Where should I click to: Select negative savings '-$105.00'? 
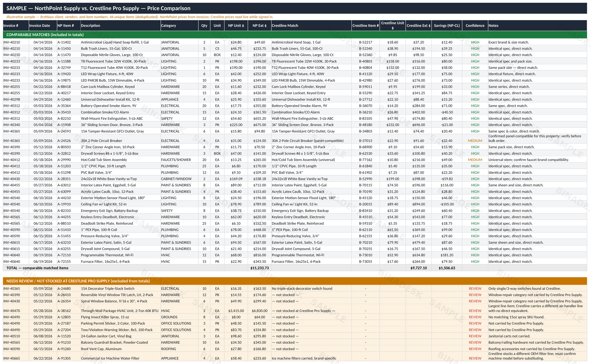point(447,204)
